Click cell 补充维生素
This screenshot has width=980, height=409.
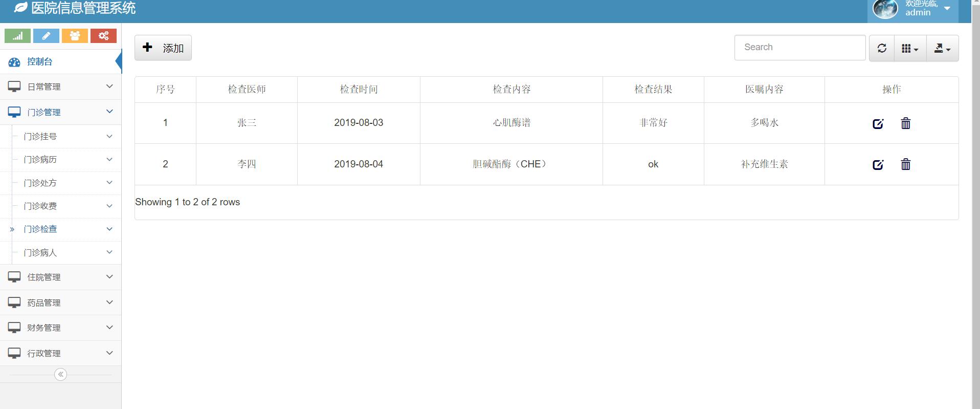764,164
